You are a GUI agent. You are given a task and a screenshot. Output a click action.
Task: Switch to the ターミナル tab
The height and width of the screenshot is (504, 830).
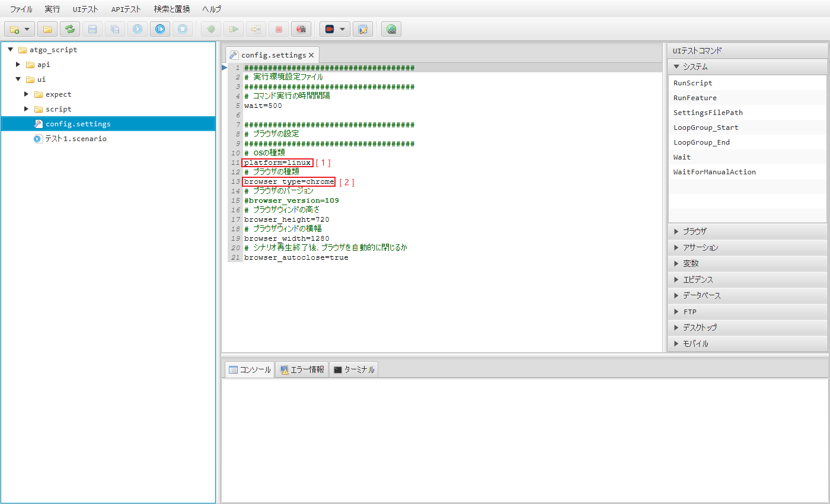[x=354, y=369]
